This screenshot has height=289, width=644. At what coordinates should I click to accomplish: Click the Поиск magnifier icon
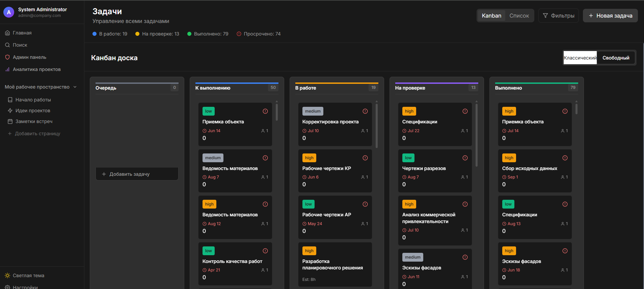(7, 45)
